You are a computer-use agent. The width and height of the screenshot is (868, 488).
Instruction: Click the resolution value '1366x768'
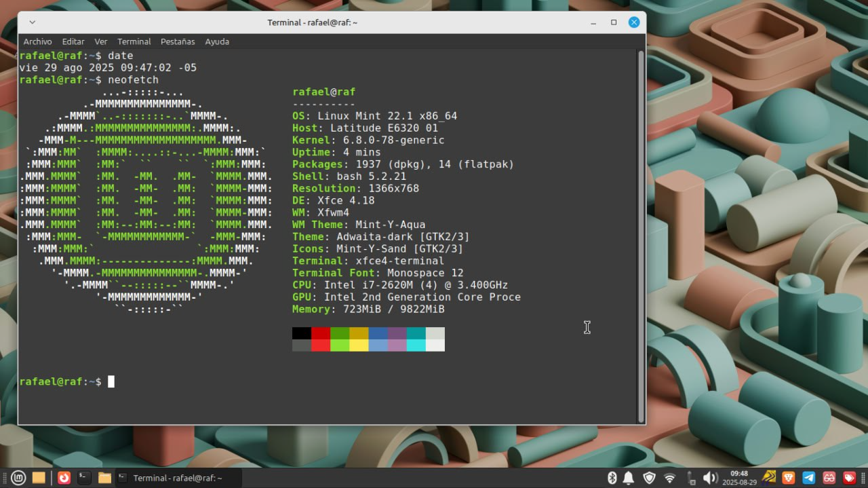click(393, 188)
